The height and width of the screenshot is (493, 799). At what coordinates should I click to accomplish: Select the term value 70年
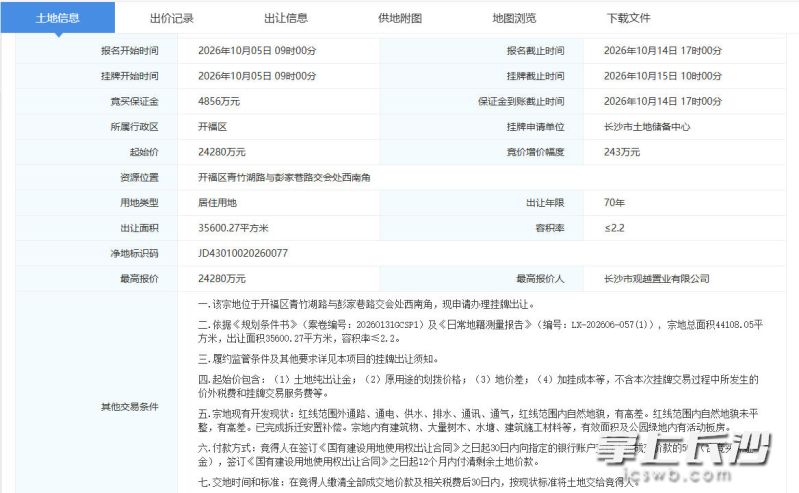[614, 202]
